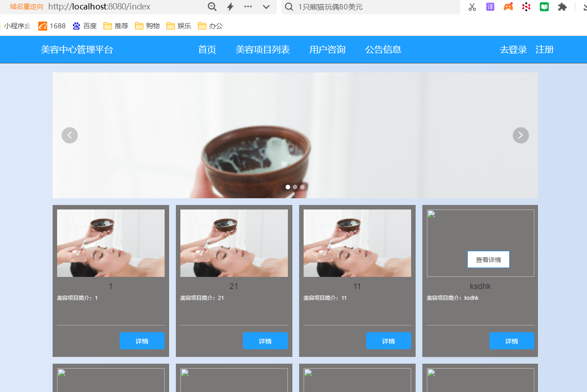Screen dimensions: 587x392
Task: Open the green book reader extension icon
Action: (x=544, y=7)
